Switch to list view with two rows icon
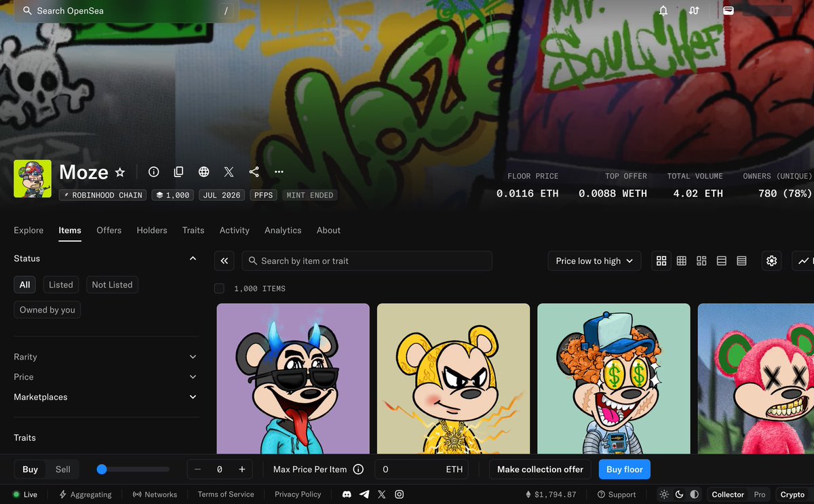Screen dimensions: 814x504 click(722, 260)
